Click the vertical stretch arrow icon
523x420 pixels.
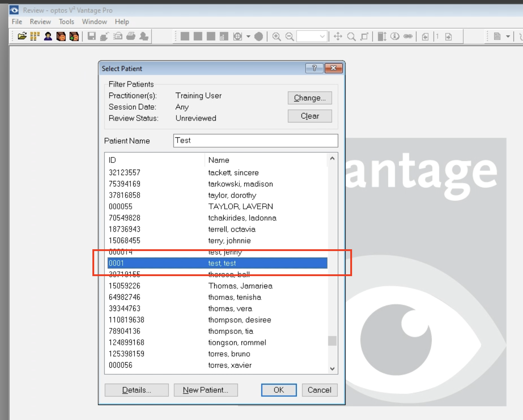[x=382, y=36]
